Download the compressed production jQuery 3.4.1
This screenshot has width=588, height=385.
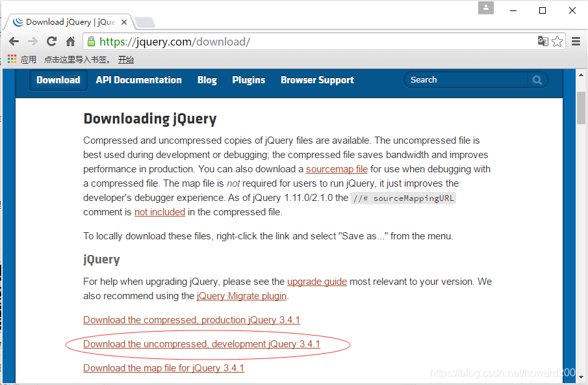(x=192, y=320)
